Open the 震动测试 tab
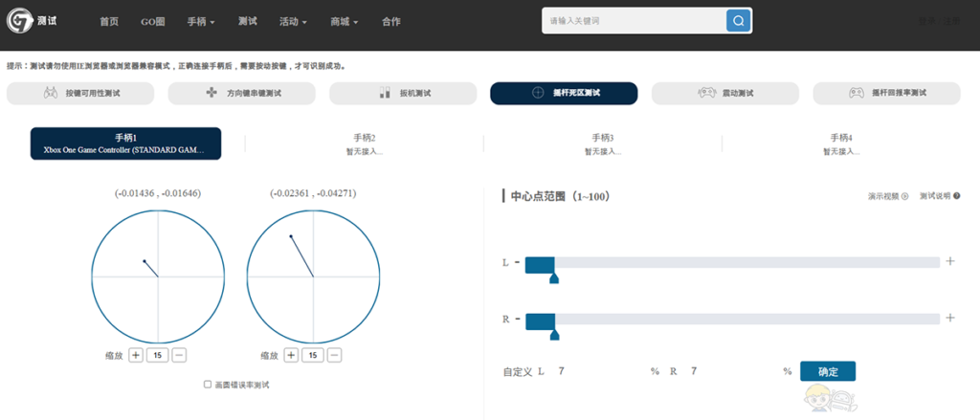980x420 pixels. (x=725, y=94)
